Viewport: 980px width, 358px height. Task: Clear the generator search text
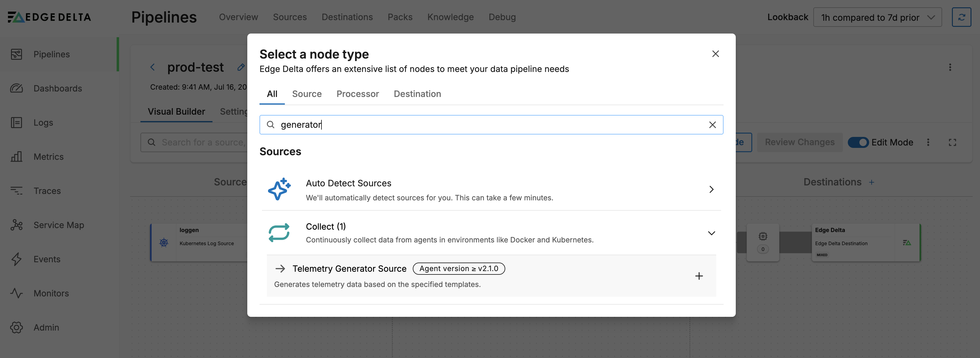pos(712,125)
